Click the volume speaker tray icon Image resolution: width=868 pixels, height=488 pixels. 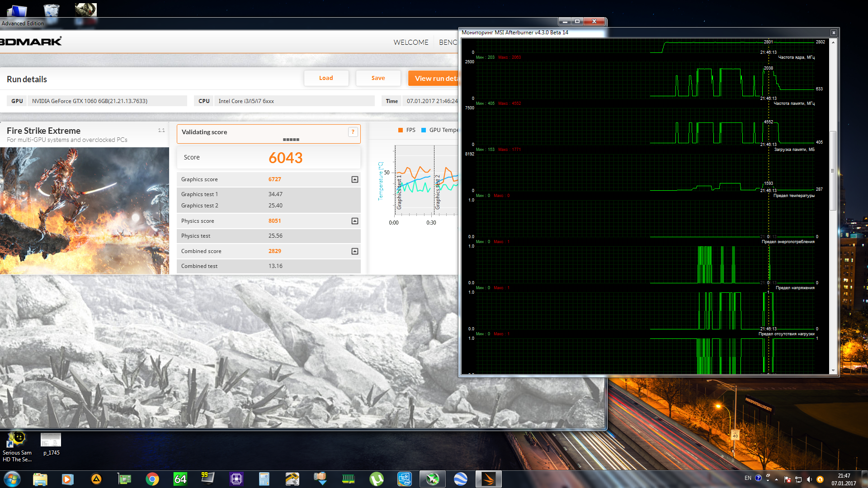click(x=809, y=479)
